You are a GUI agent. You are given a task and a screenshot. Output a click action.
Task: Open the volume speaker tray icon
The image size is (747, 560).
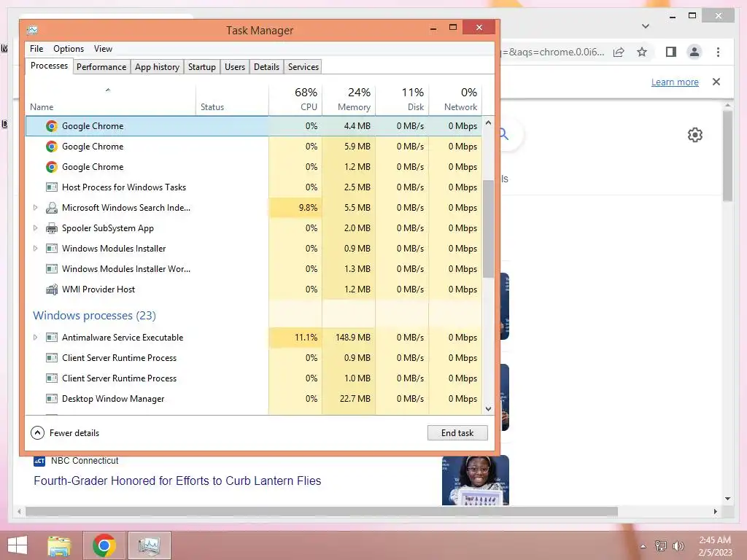[x=678, y=546]
